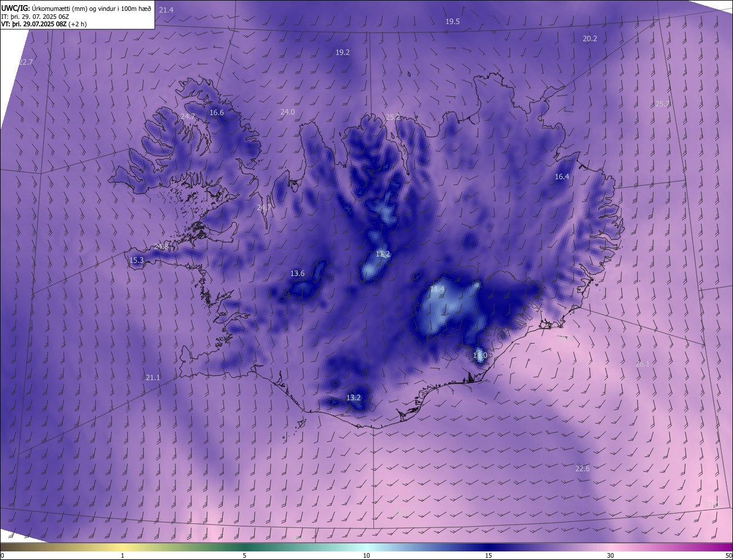This screenshot has height=560, width=733.
Task: Click the 11.0 value label
Action: click(x=480, y=355)
